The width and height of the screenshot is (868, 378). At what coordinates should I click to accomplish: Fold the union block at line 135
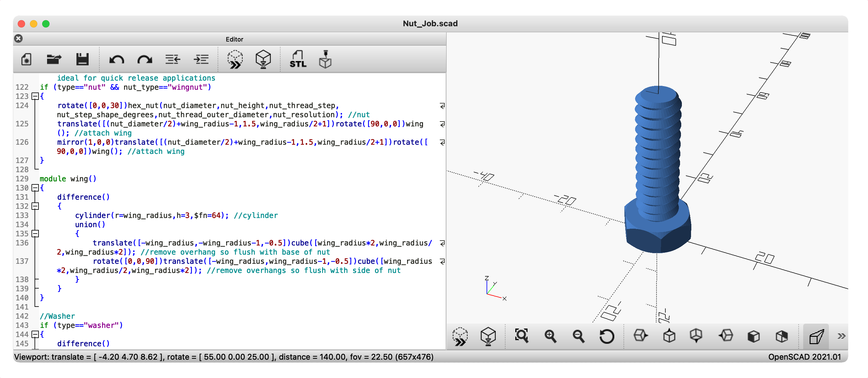click(x=35, y=234)
